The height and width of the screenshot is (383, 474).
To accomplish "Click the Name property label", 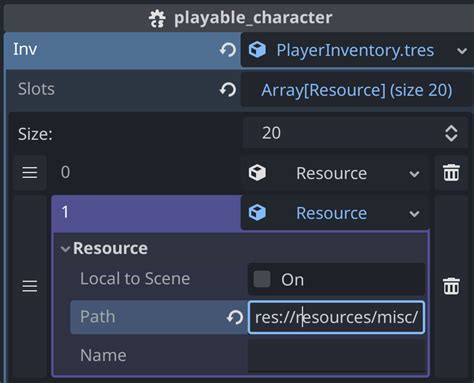I will pyautogui.click(x=103, y=355).
